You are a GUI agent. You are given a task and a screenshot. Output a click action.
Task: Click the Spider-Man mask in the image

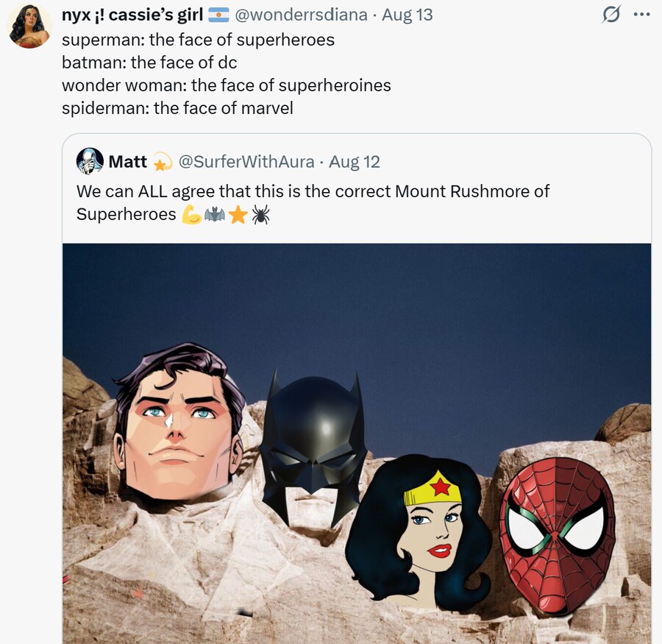click(557, 531)
